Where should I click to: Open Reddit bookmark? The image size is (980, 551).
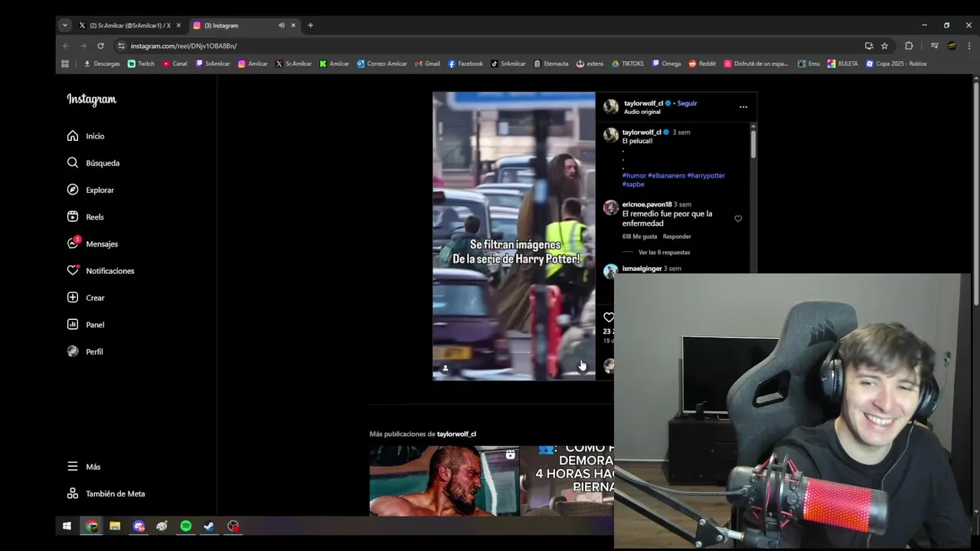[x=702, y=64]
